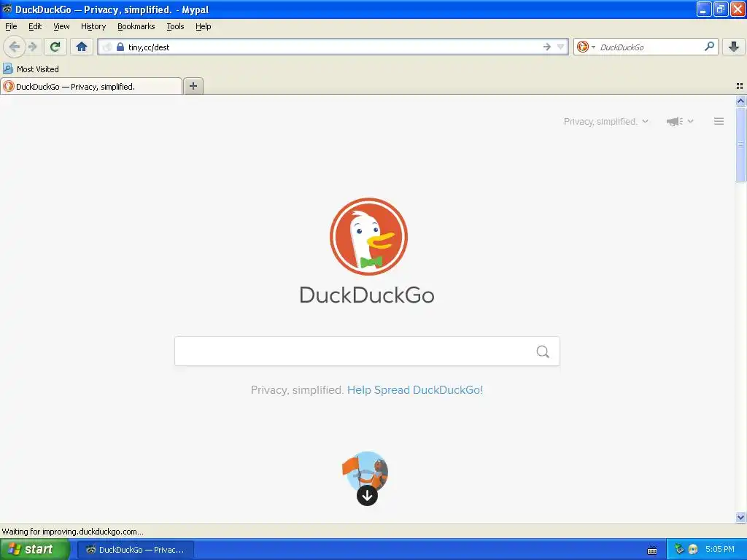Select the DuckDuckGo browser tab

91,86
